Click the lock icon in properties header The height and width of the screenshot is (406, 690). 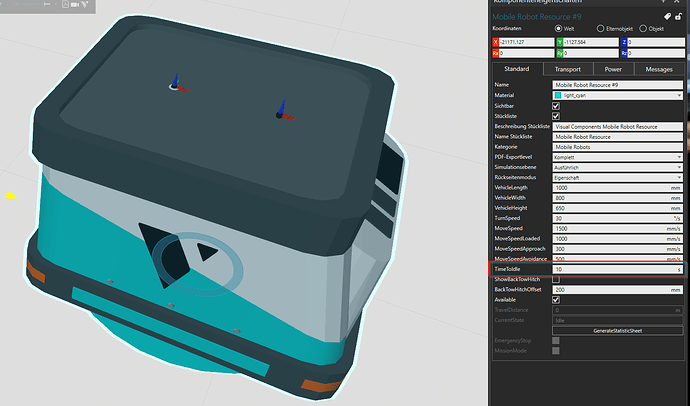click(680, 15)
